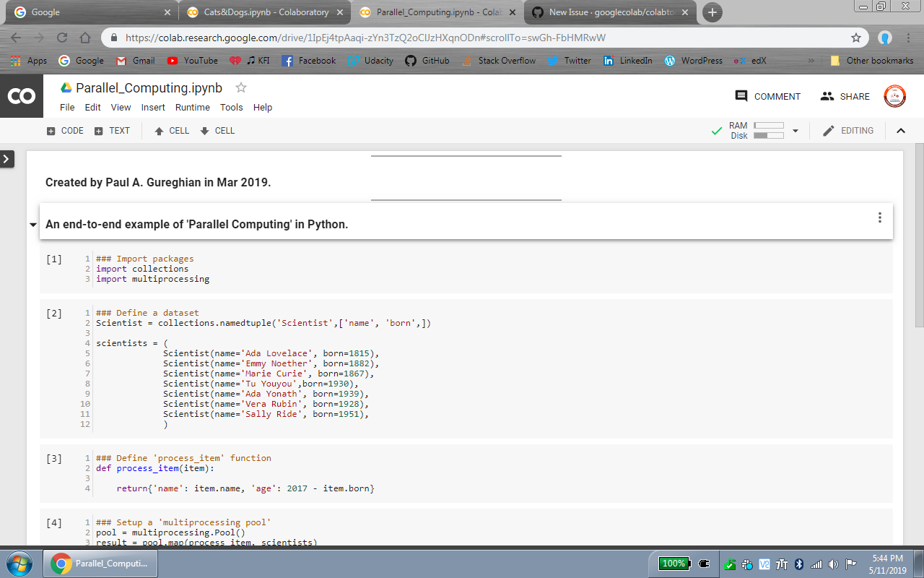Bookmark this page with the address bar star

[856, 38]
